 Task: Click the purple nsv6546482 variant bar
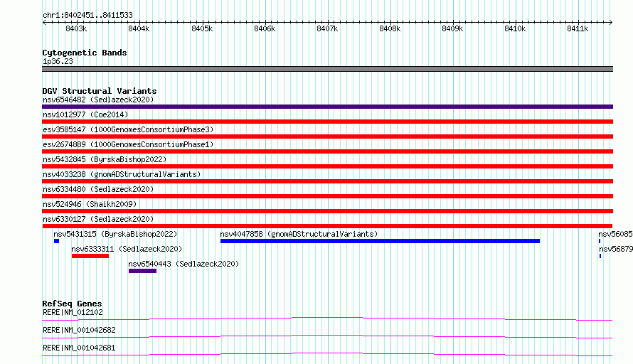click(327, 107)
